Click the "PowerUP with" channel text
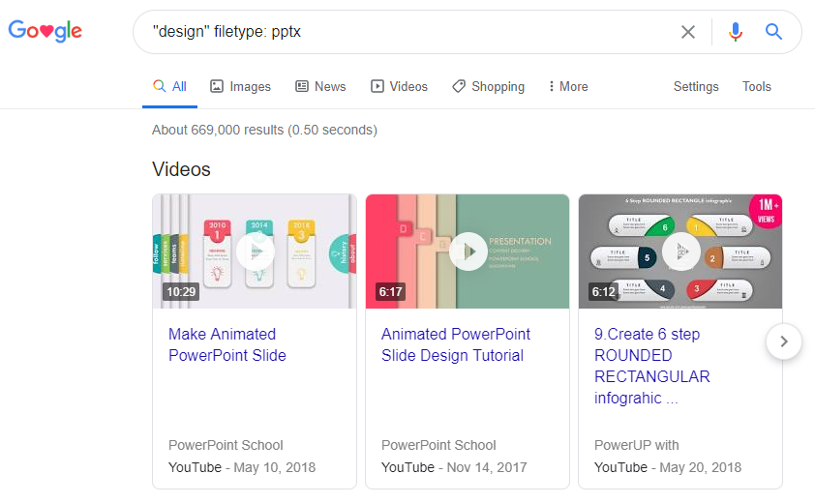This screenshot has height=504, width=815. (637, 445)
